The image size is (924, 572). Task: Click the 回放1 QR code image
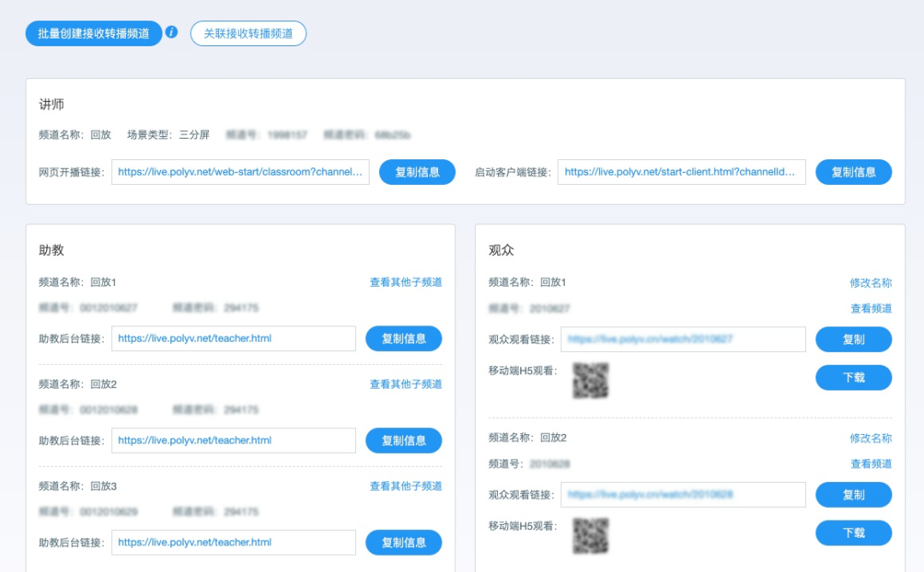click(x=590, y=380)
